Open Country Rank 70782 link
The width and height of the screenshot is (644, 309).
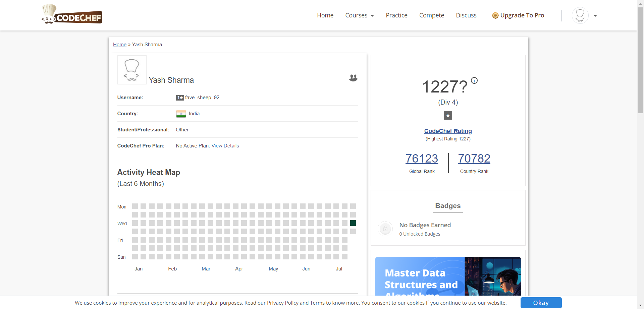point(474,159)
